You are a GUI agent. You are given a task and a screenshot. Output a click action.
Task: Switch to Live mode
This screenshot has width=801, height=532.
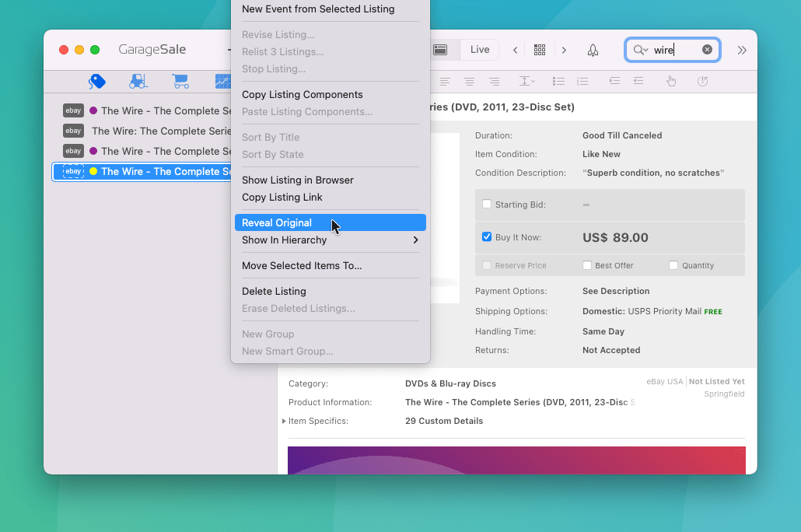(x=480, y=50)
